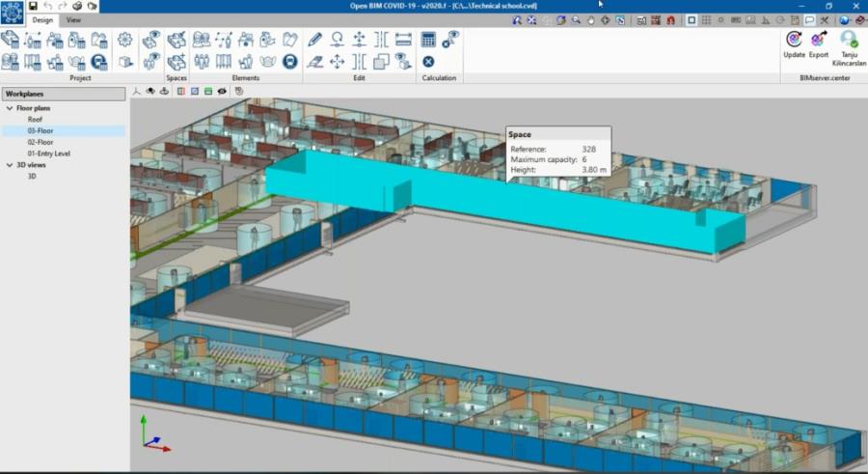Collapse the Floor plans tree node
868x474 pixels.
10,108
